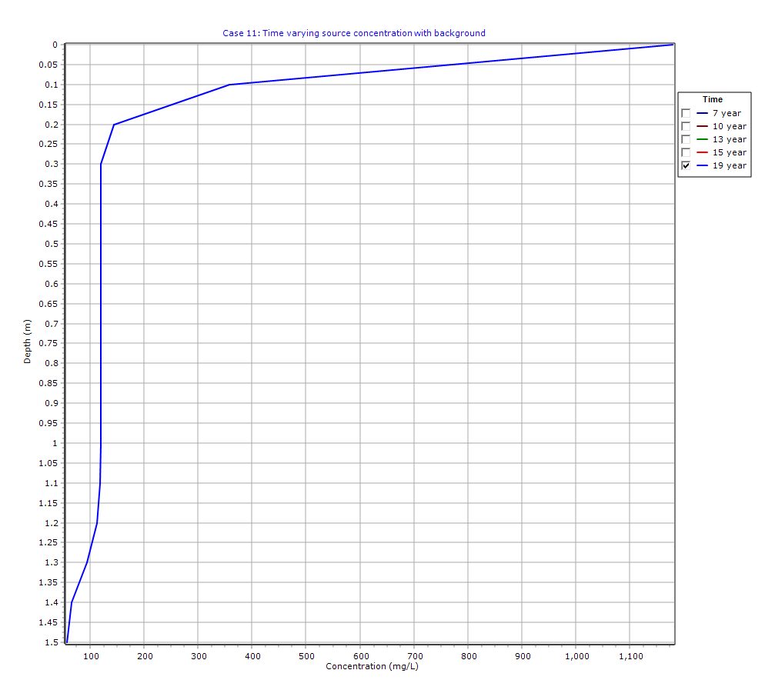The width and height of the screenshot is (775, 700).
Task: Enable the 7 year series checkbox
Action: (x=686, y=113)
